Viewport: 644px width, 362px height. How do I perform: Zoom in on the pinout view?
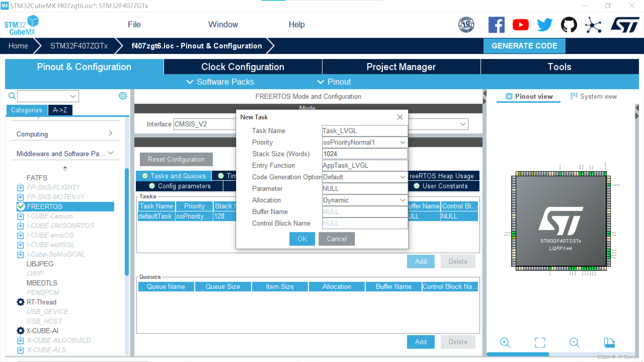[x=505, y=343]
